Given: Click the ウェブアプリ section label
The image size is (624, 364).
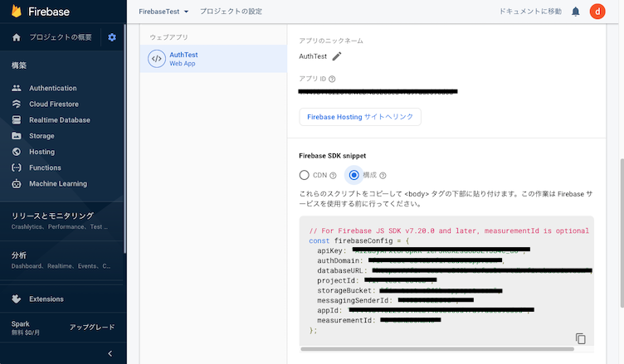Looking at the screenshot, I should (168, 37).
